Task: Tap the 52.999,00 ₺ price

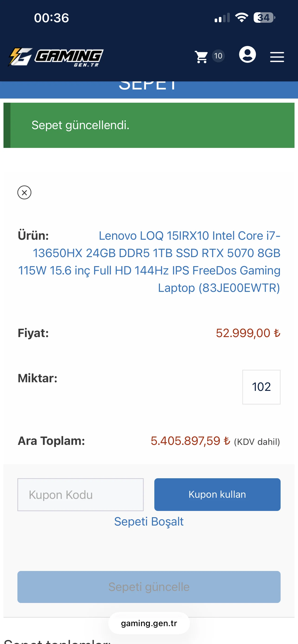Action: (x=248, y=333)
